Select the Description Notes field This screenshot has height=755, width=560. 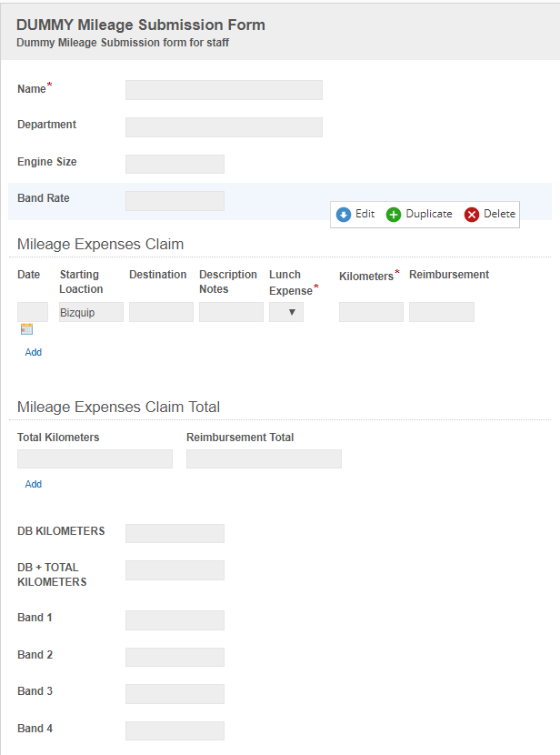click(231, 312)
